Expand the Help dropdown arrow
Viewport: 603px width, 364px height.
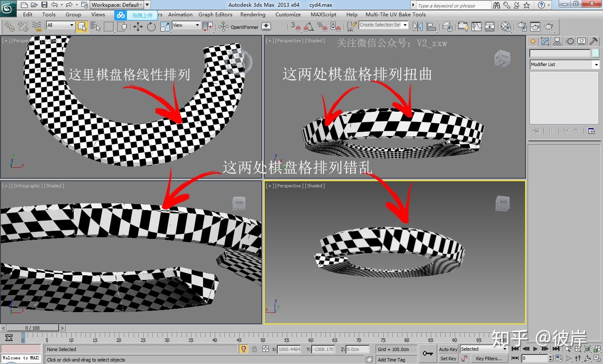point(549,5)
